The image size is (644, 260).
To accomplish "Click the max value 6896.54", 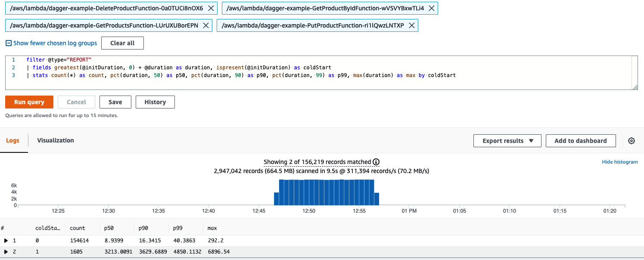I will pos(218,252).
